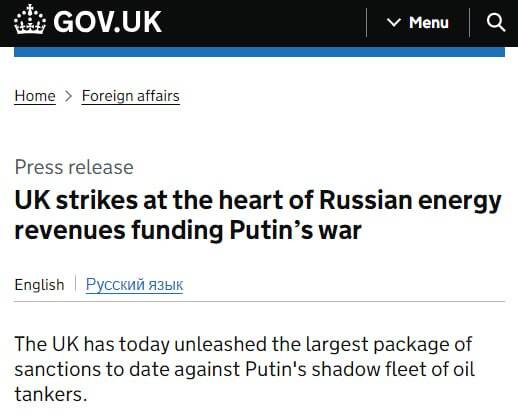Click the divider between English and Русский

click(75, 283)
